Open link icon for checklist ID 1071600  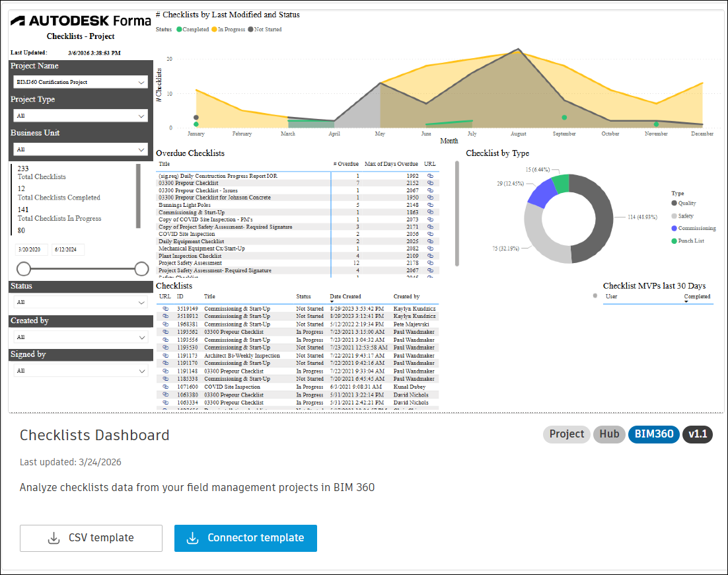click(x=165, y=387)
